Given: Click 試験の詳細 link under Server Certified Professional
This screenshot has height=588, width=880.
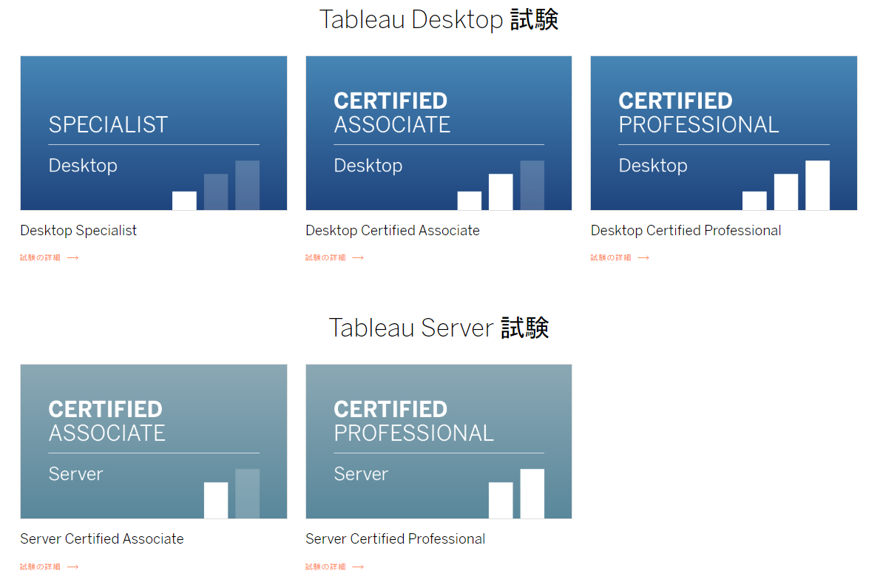Looking at the screenshot, I should point(325,567).
